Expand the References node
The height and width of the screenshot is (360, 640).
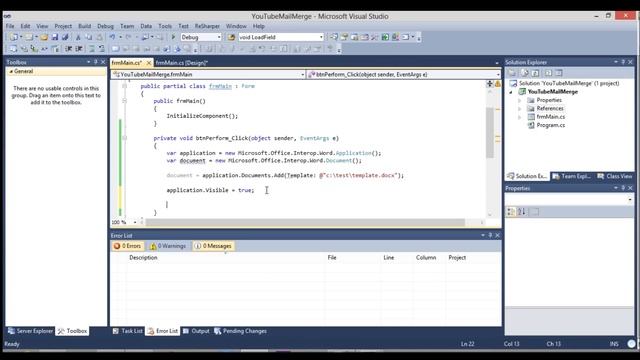(520, 109)
